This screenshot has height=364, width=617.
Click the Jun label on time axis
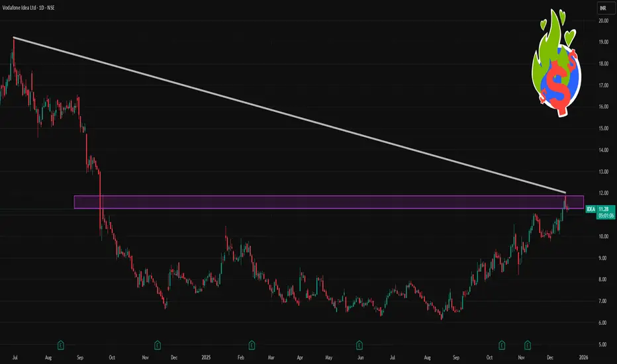[x=360, y=357]
